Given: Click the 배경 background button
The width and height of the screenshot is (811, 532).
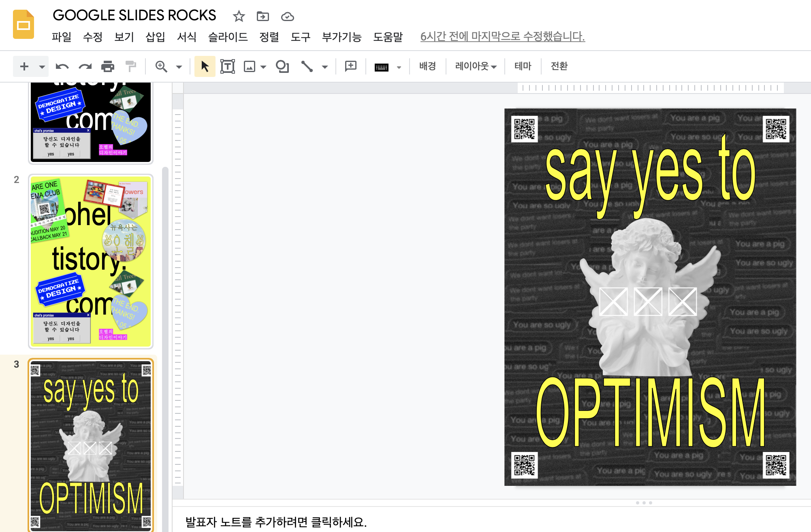Looking at the screenshot, I should (427, 66).
